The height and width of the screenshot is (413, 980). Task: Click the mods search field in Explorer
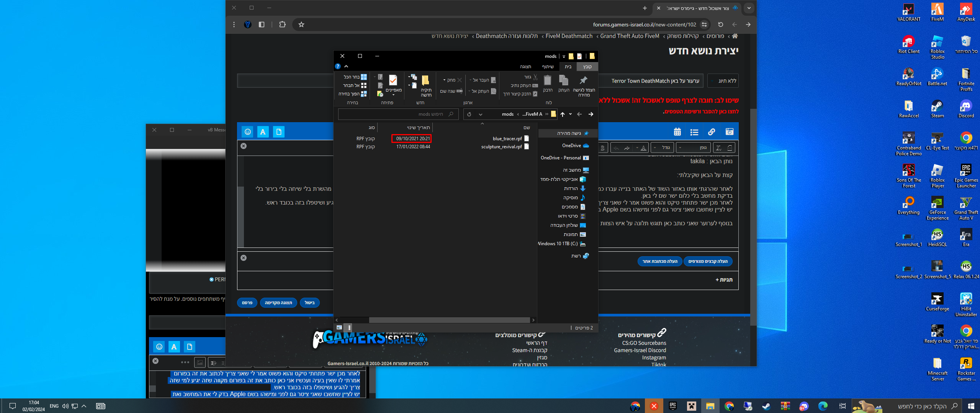click(398, 114)
